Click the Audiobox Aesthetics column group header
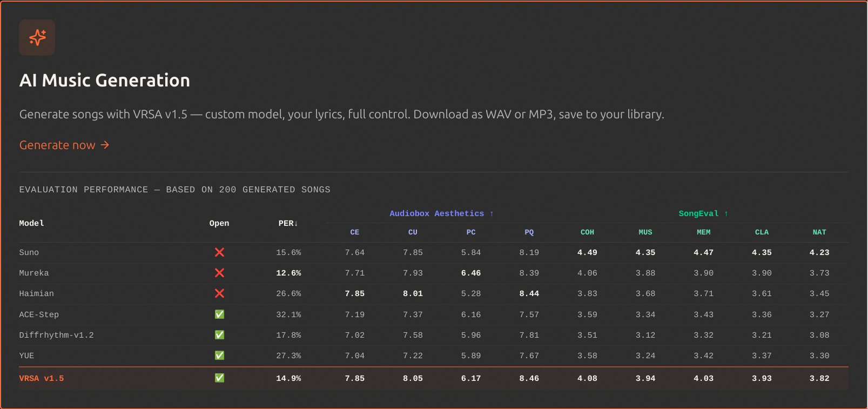 tap(441, 213)
